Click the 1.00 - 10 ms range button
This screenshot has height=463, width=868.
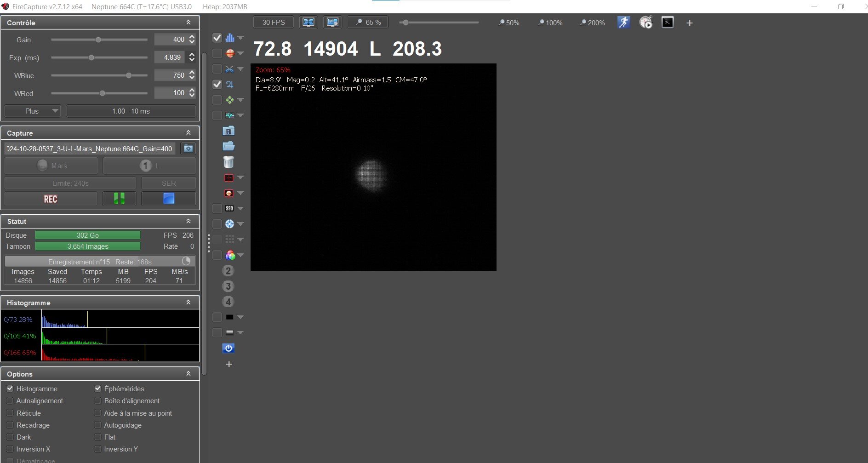(x=131, y=111)
